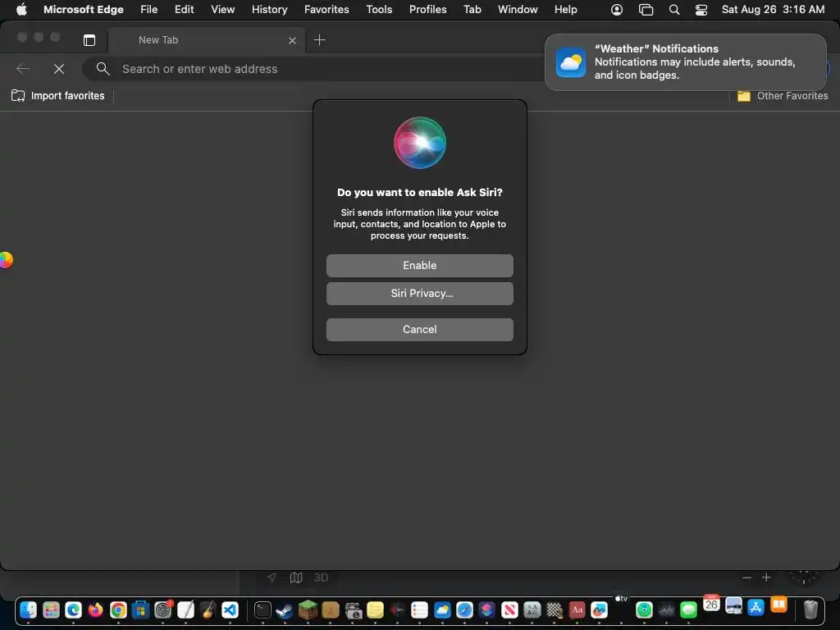Open the Edit menu
840x630 pixels.
point(185,10)
